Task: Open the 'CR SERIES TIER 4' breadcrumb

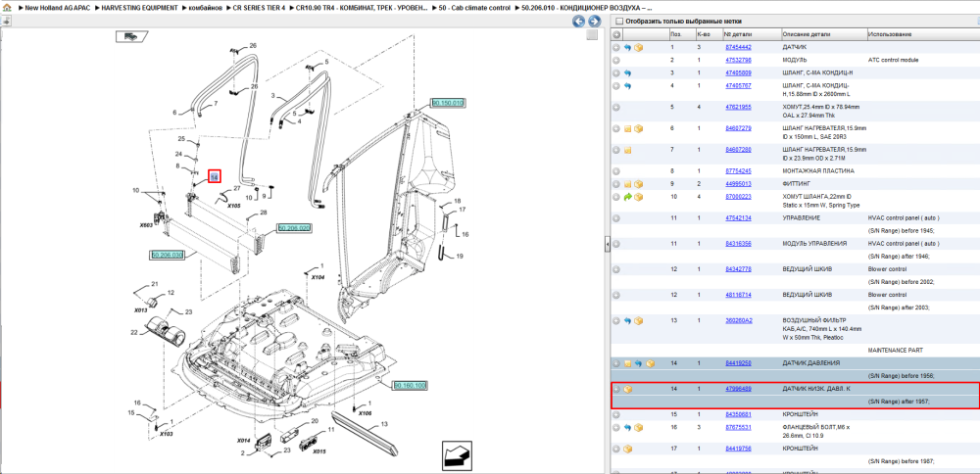Action: tap(258, 8)
